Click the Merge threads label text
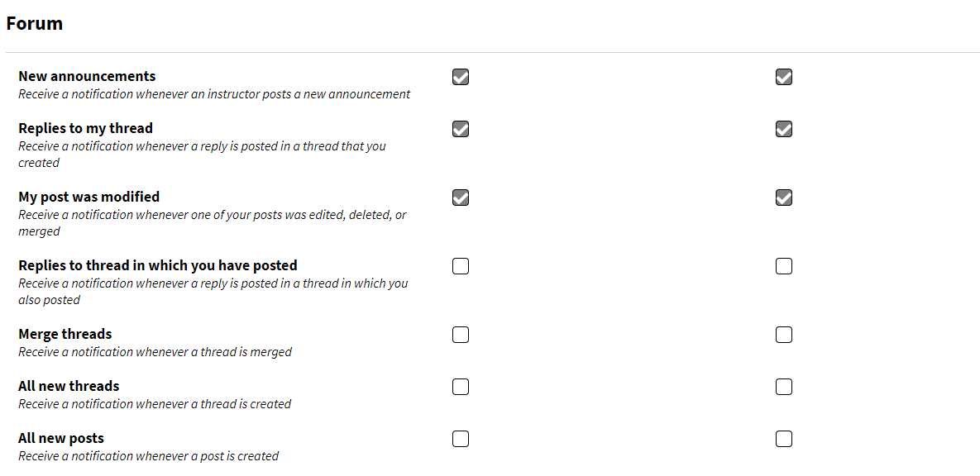Image resolution: width=980 pixels, height=476 pixels. [65, 334]
